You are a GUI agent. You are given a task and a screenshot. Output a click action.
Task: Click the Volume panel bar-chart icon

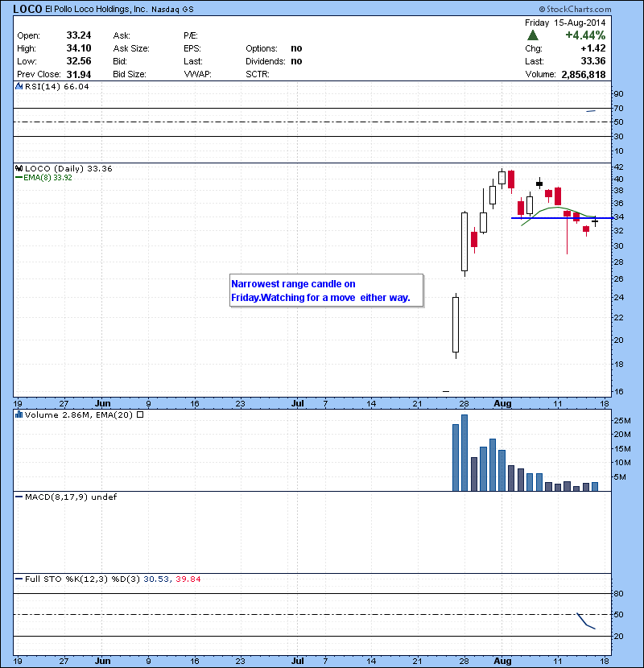(x=19, y=414)
